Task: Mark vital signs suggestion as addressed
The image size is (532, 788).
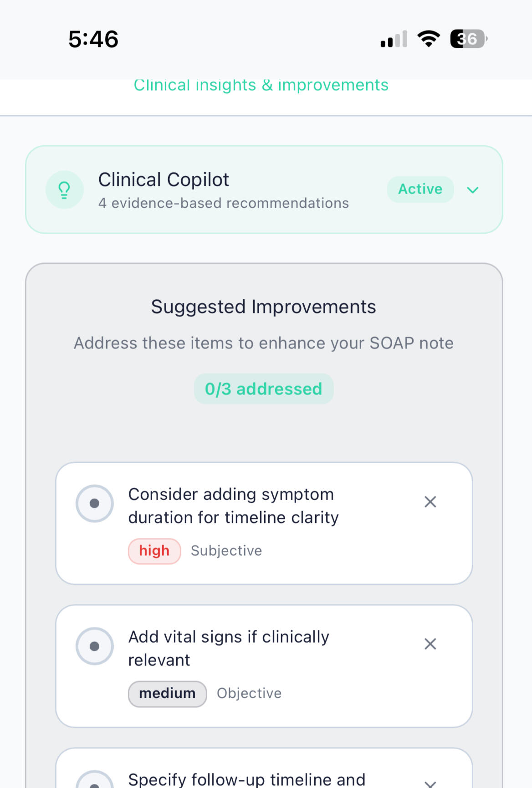Action: pos(95,646)
